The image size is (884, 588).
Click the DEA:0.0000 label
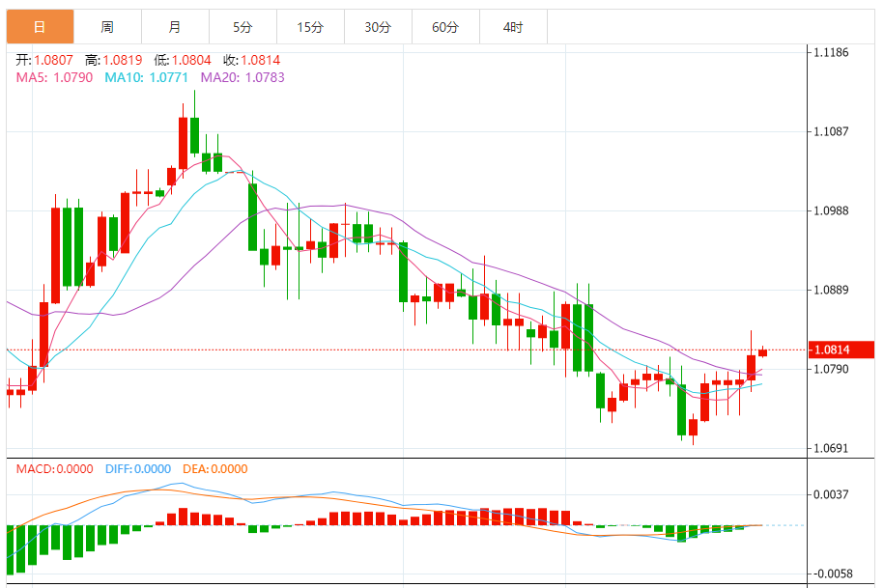[x=215, y=469]
